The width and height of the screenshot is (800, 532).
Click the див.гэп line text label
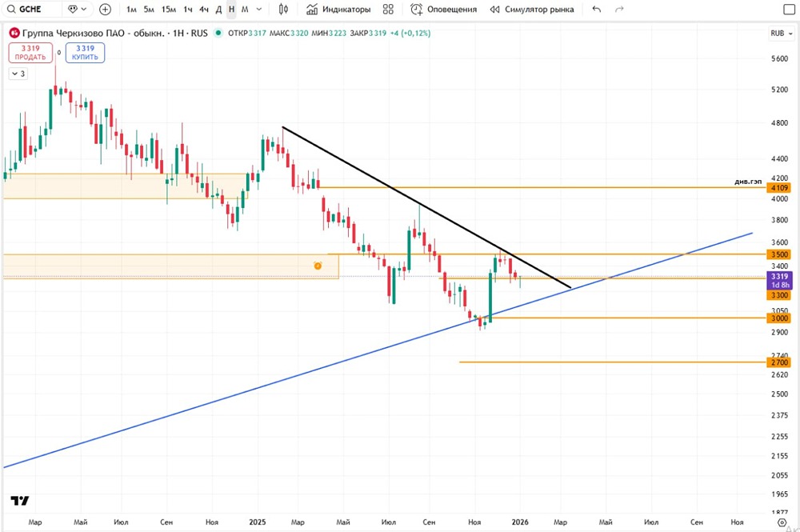coord(748,182)
